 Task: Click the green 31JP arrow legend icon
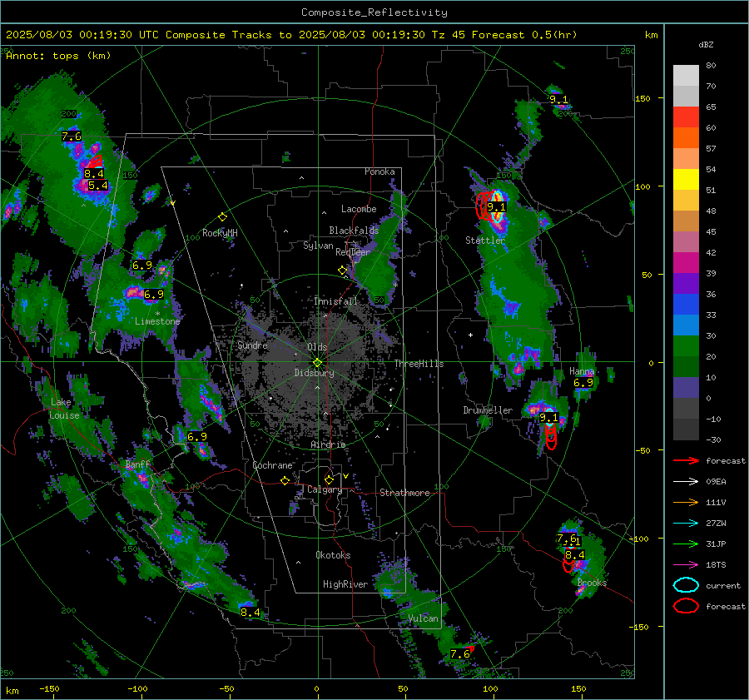pyautogui.click(x=686, y=544)
